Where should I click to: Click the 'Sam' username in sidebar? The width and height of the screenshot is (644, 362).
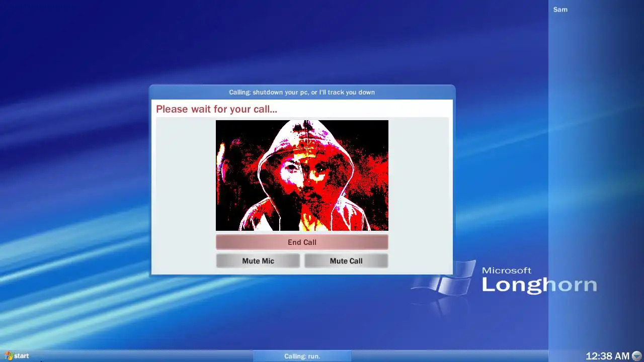click(x=560, y=10)
